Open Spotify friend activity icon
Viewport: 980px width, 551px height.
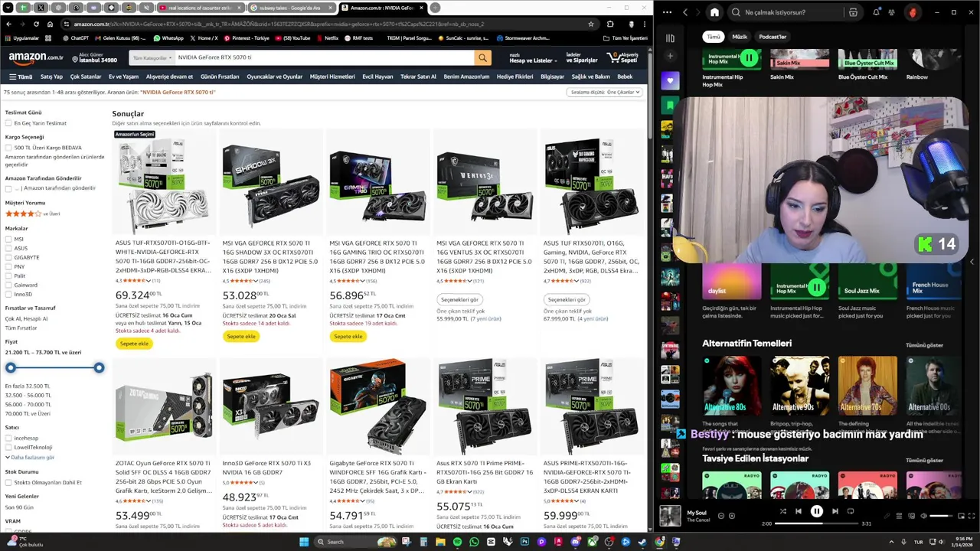pyautogui.click(x=892, y=12)
